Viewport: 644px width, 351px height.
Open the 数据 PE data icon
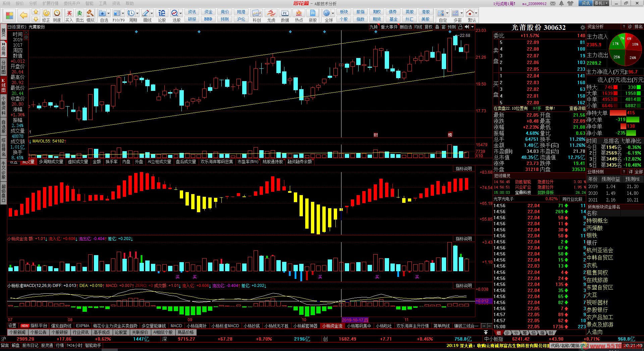point(285,13)
